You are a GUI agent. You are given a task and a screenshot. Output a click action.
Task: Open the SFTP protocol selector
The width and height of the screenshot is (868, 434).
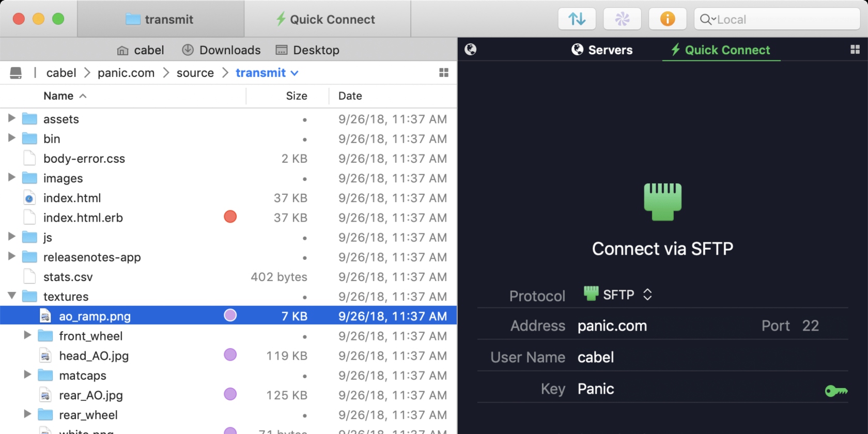[x=617, y=295]
